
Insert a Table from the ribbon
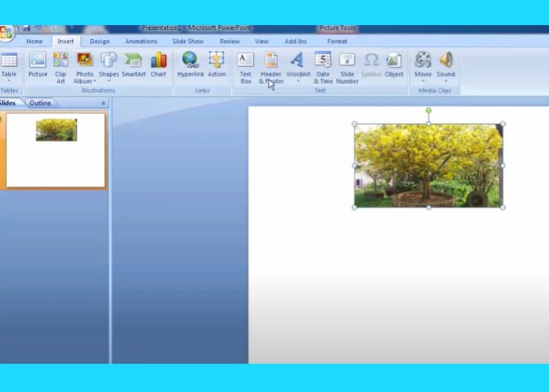tap(9, 67)
